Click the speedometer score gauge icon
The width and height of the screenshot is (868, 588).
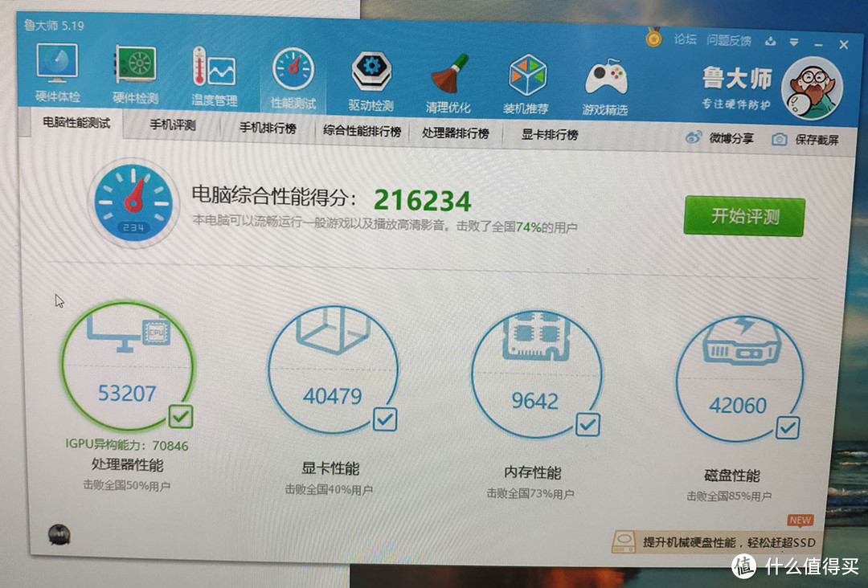click(x=133, y=202)
